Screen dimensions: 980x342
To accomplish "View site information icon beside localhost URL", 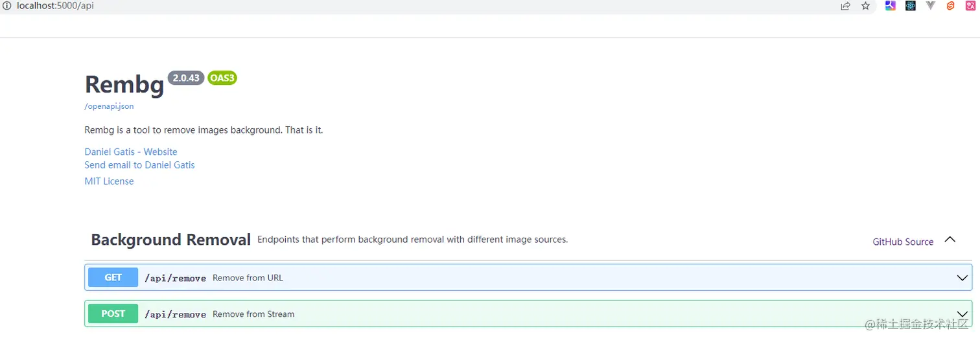I will pos(7,6).
